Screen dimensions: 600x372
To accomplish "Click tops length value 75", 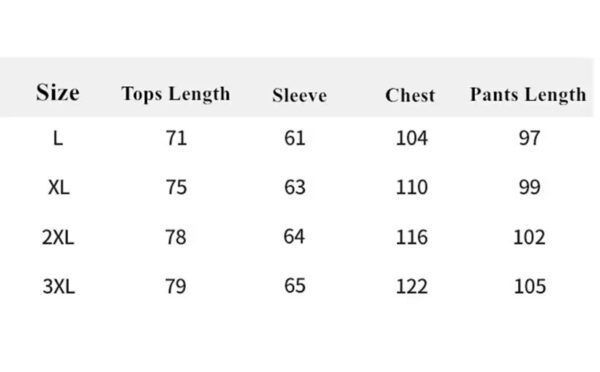I will [176, 188].
